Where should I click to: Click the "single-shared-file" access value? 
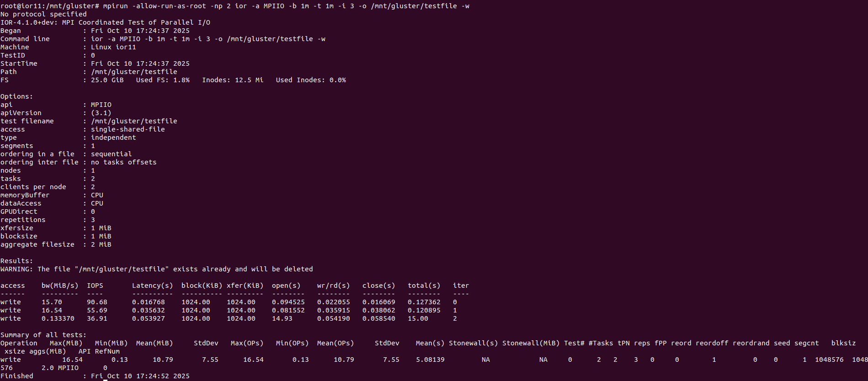coord(128,129)
